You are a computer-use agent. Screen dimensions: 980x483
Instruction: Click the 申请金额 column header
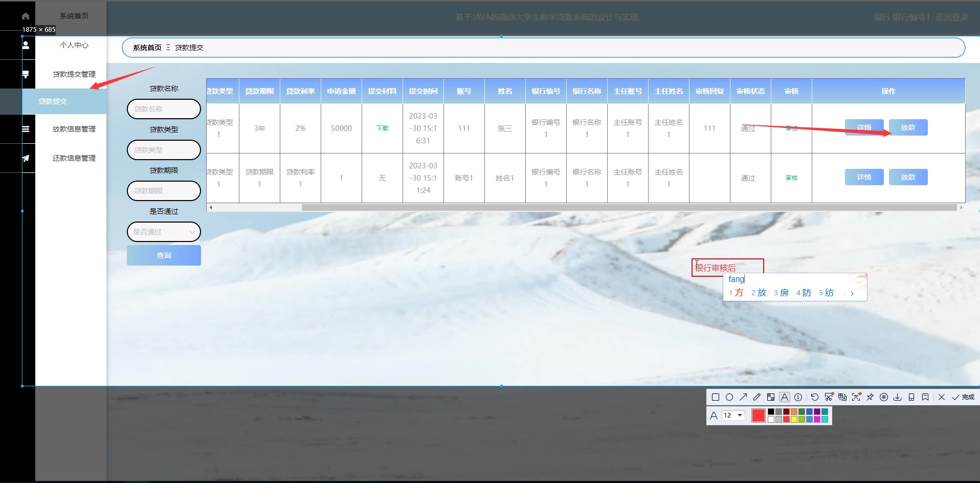click(341, 91)
